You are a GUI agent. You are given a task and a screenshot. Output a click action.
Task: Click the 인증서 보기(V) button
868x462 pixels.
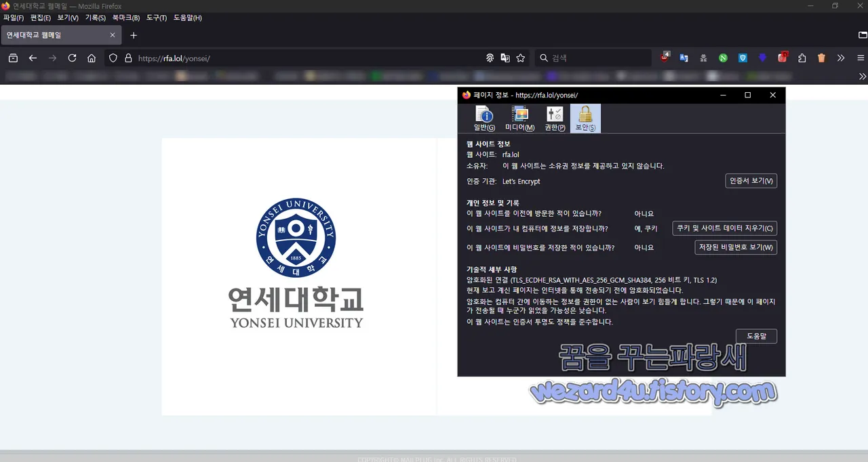[751, 181]
